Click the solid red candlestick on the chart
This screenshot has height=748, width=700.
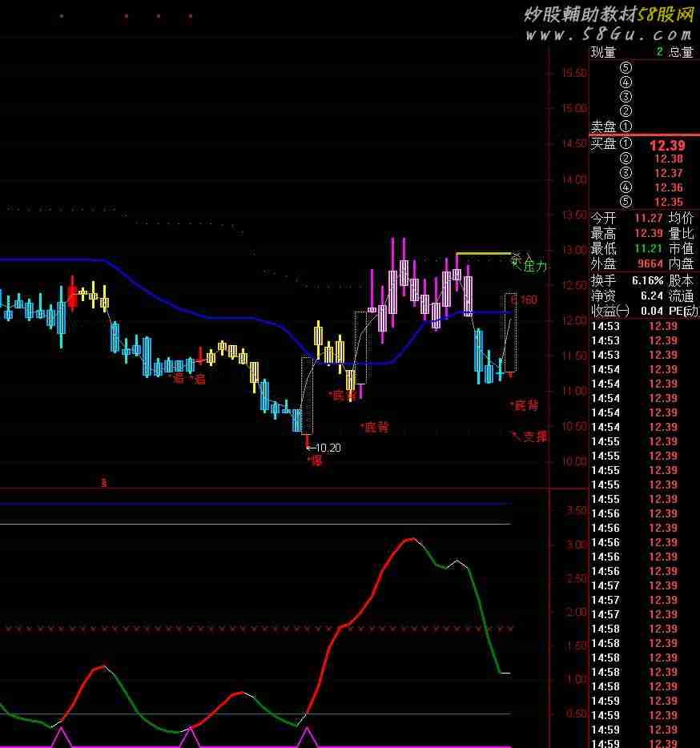(x=73, y=296)
